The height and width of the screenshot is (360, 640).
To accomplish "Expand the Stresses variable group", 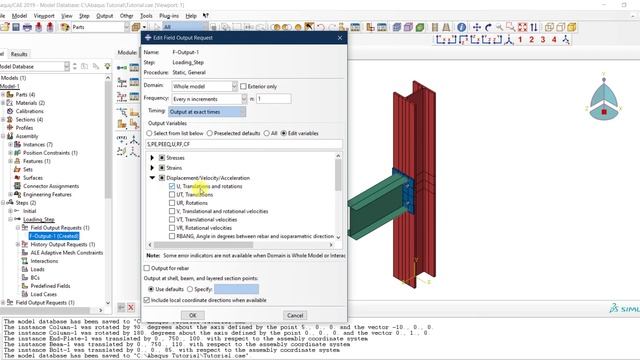I will pyautogui.click(x=152, y=158).
